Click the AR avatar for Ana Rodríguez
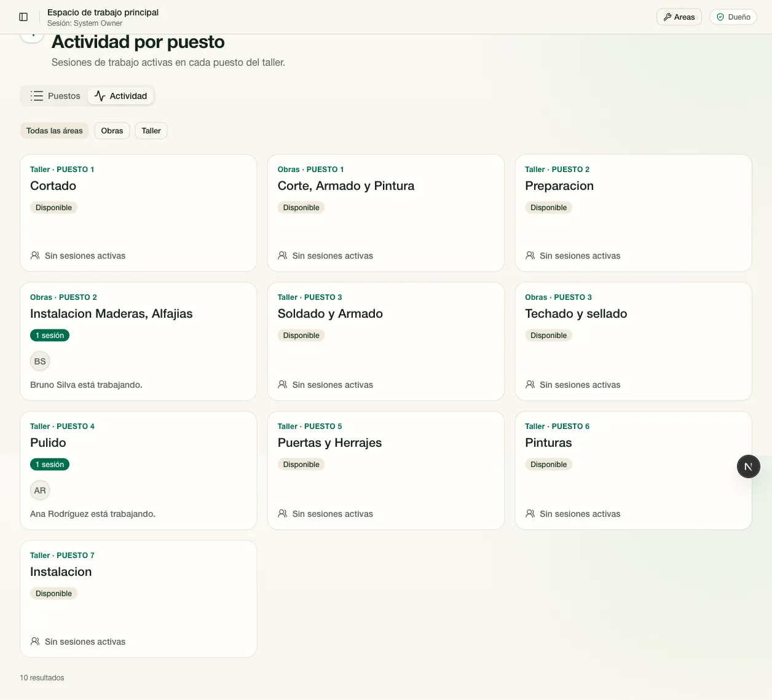 pos(40,490)
